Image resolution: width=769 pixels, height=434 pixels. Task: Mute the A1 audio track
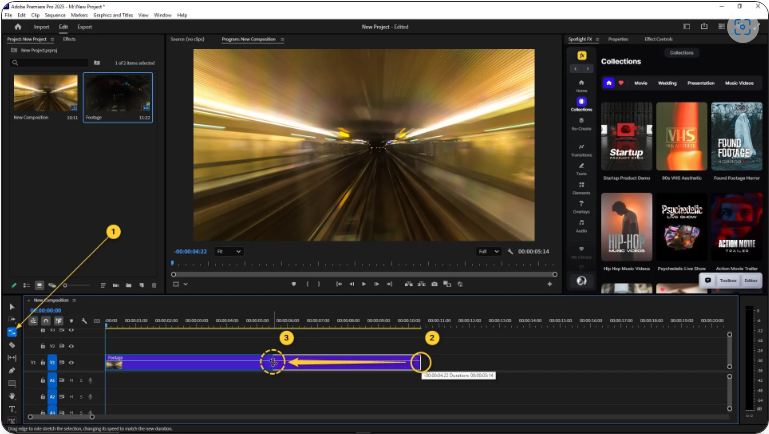[x=71, y=381]
